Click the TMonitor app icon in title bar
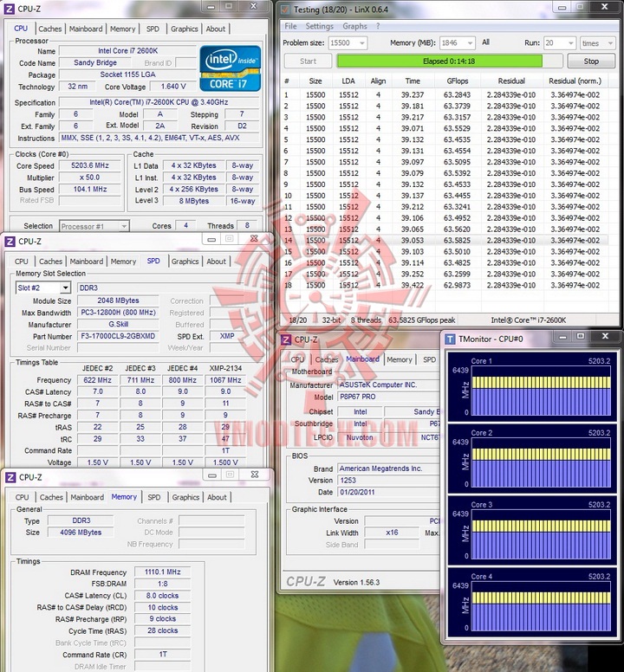The height and width of the screenshot is (672, 624). tap(450, 339)
